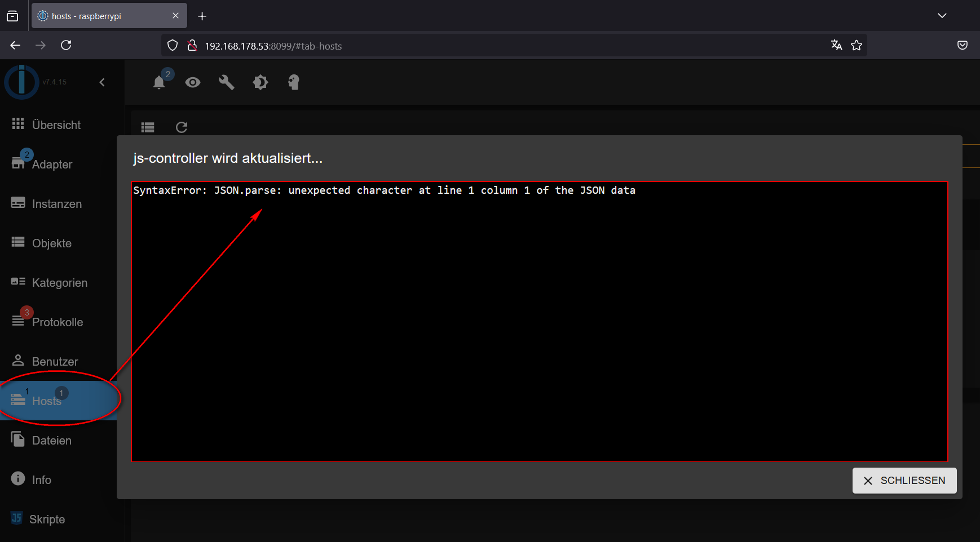Open the recent browsing icon
The image size is (980, 542).
(x=12, y=16)
